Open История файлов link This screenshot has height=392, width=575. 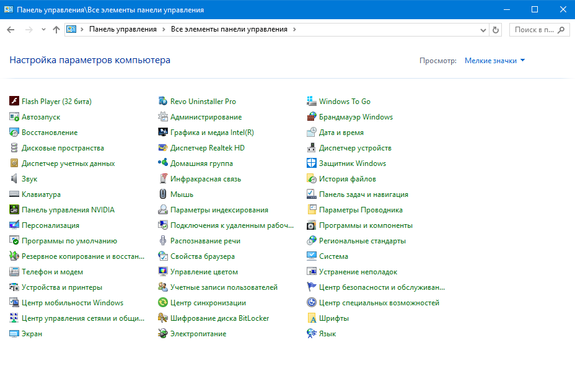click(348, 179)
